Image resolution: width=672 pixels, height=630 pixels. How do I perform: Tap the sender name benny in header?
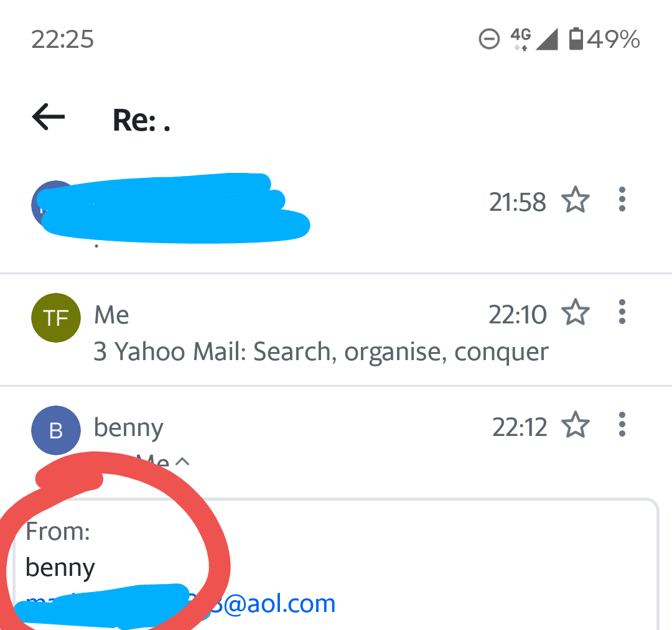(129, 427)
